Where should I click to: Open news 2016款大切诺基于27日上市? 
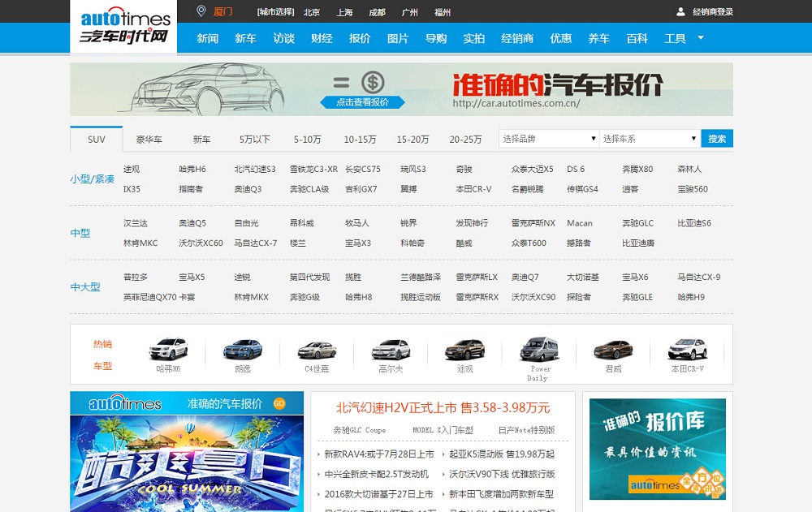pos(378,494)
